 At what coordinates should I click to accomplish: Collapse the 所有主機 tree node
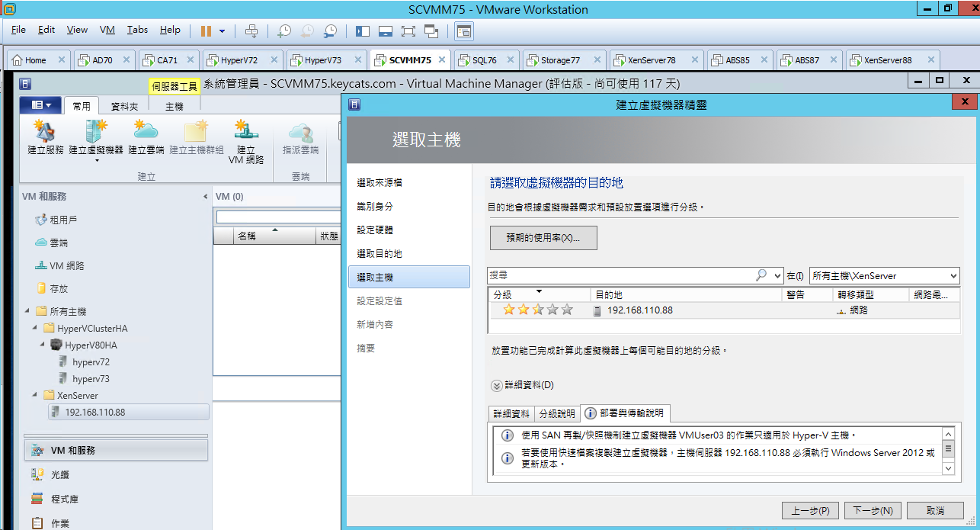27,311
